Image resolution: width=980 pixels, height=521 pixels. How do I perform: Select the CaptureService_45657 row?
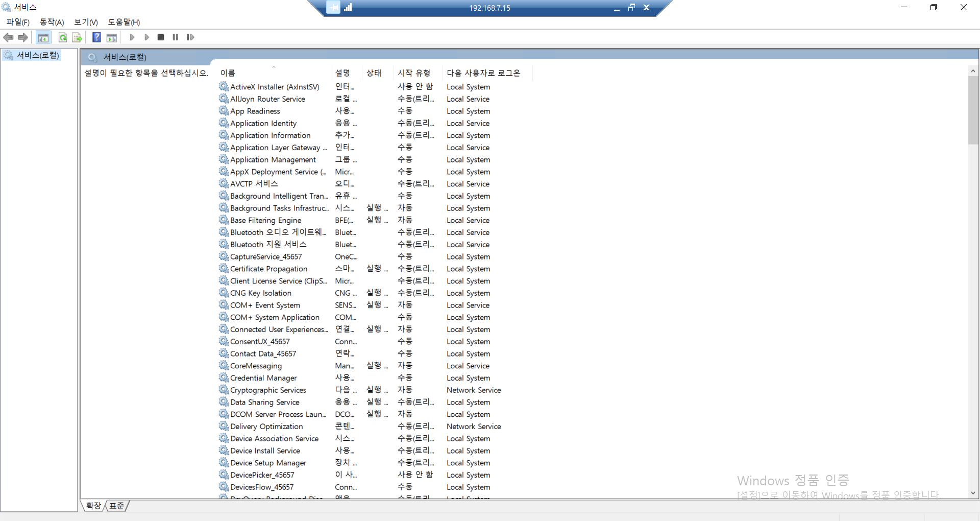(375, 257)
